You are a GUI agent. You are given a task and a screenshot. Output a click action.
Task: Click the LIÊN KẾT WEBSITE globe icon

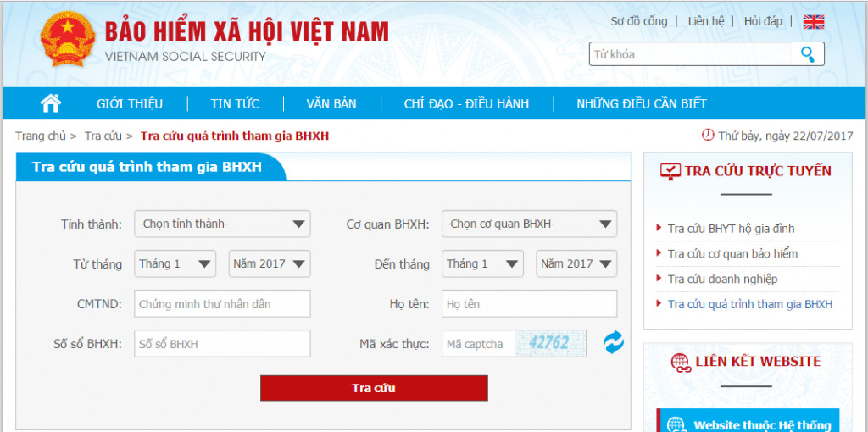pyautogui.click(x=681, y=363)
